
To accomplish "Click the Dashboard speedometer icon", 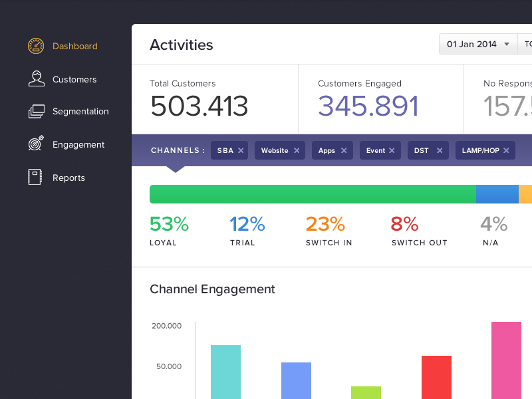I will 36,46.
